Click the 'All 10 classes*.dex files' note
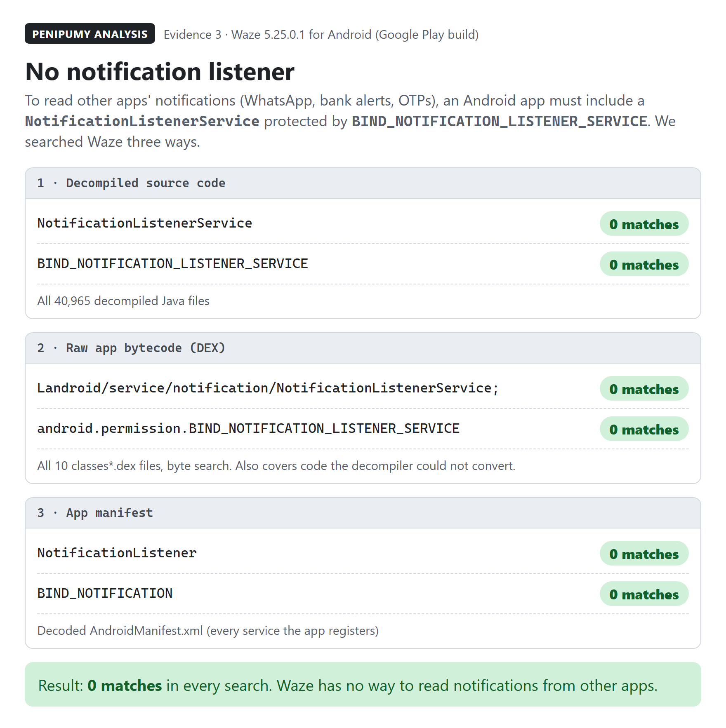 pyautogui.click(x=276, y=466)
